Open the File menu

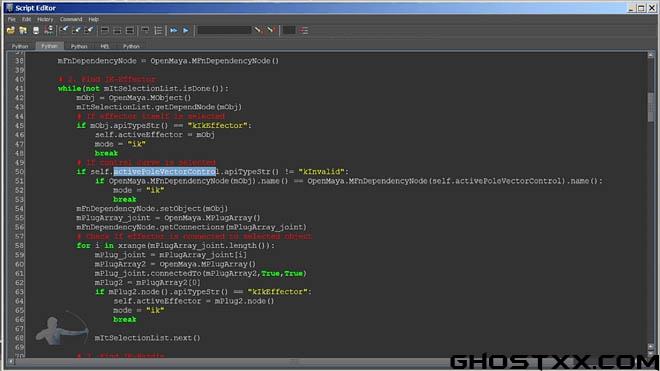pyautogui.click(x=11, y=19)
